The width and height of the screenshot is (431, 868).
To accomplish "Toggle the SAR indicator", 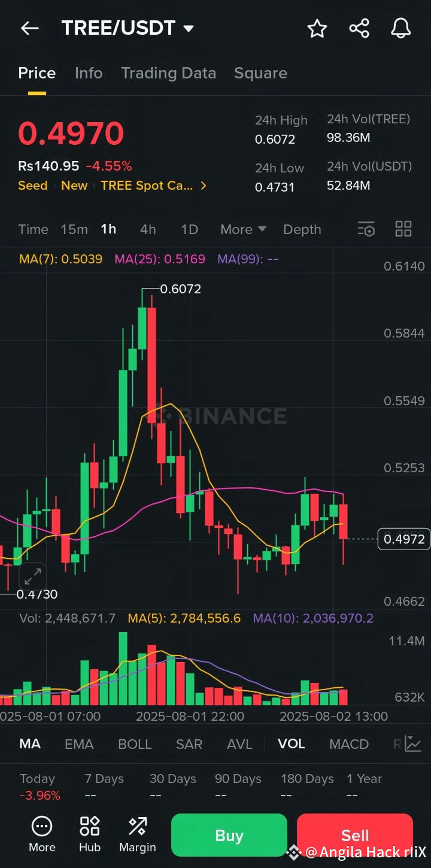I will tap(189, 743).
